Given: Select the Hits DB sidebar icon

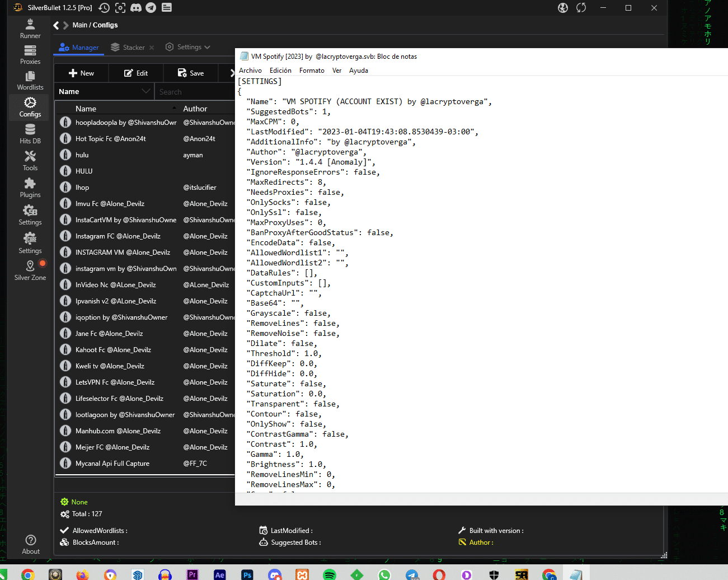Looking at the screenshot, I should point(30,134).
